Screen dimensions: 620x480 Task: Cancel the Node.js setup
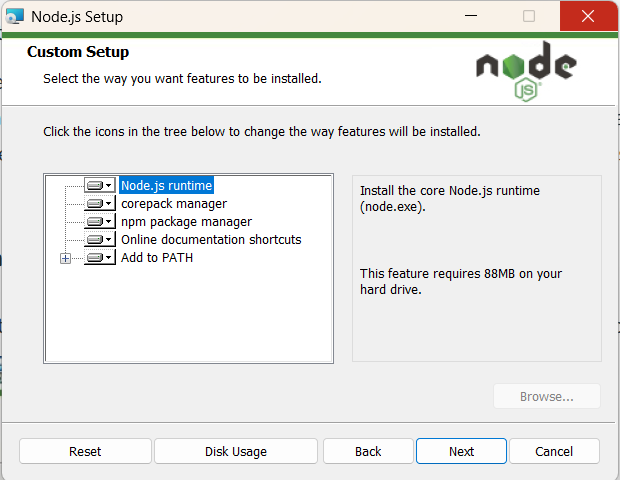(554, 451)
